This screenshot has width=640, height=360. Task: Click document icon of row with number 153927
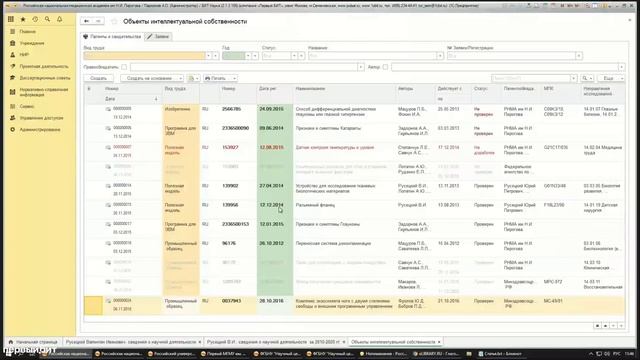(108, 147)
